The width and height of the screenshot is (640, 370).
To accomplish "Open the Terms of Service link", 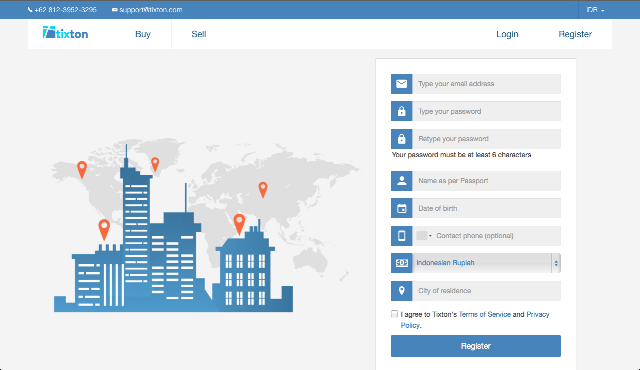I will pos(484,315).
